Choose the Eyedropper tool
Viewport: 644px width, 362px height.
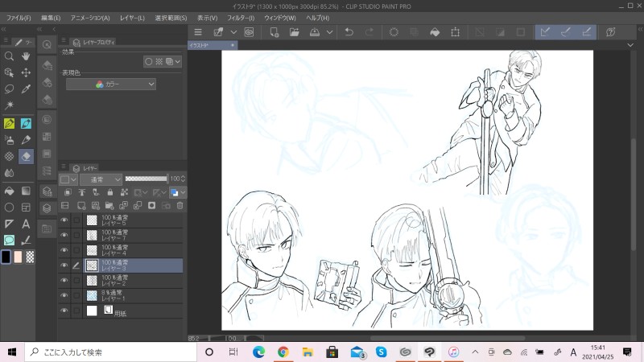(x=27, y=88)
